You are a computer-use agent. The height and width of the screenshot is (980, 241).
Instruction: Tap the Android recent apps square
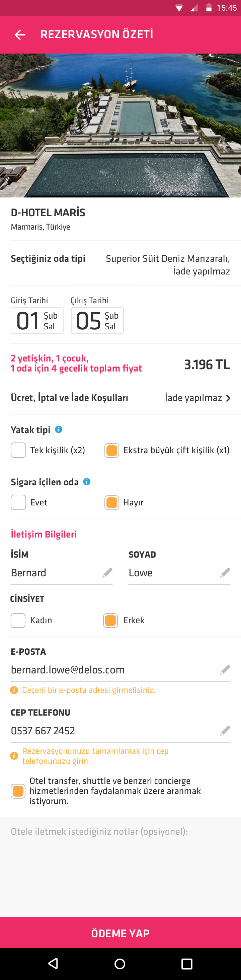point(187,963)
